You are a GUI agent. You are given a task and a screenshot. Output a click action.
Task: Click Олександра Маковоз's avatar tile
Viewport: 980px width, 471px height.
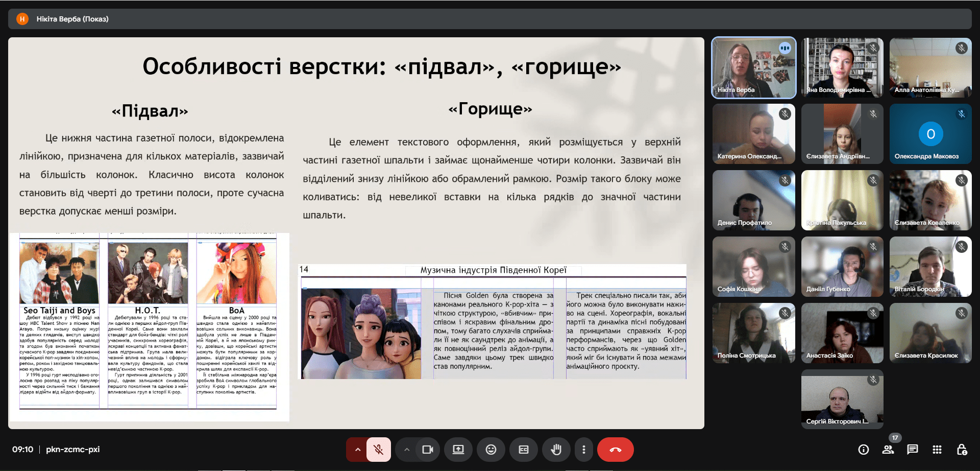click(x=930, y=134)
